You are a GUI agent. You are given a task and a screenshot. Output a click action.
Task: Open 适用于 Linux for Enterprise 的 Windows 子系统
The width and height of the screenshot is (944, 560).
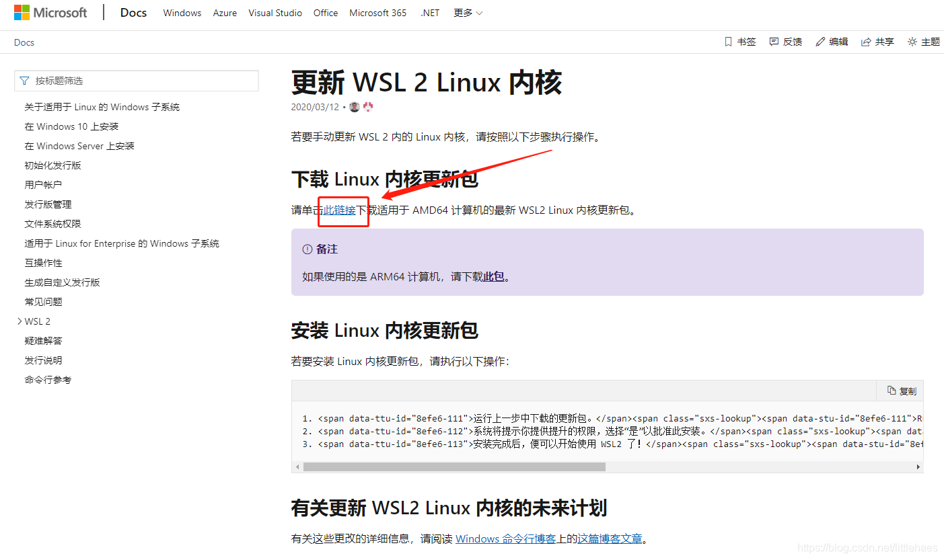pyautogui.click(x=122, y=243)
